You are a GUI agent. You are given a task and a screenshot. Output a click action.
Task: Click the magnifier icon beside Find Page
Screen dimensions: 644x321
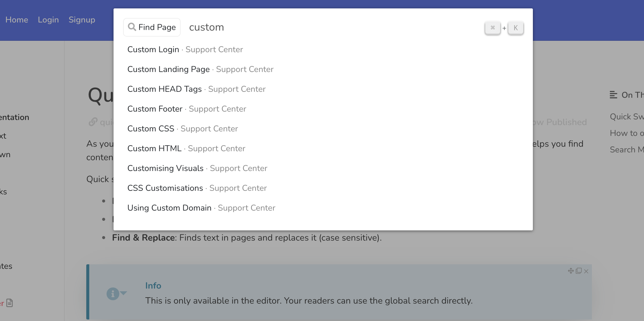pos(132,27)
